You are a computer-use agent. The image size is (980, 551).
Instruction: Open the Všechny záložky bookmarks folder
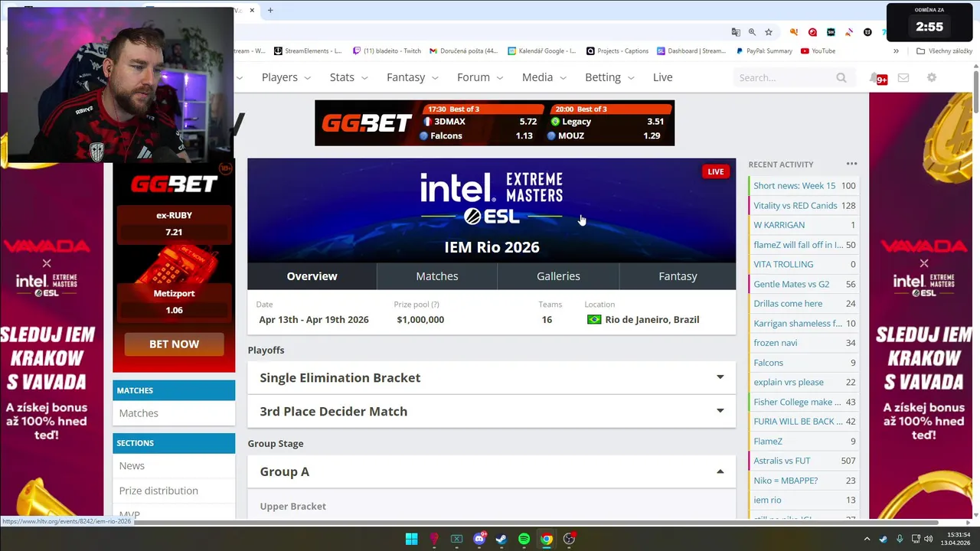944,51
